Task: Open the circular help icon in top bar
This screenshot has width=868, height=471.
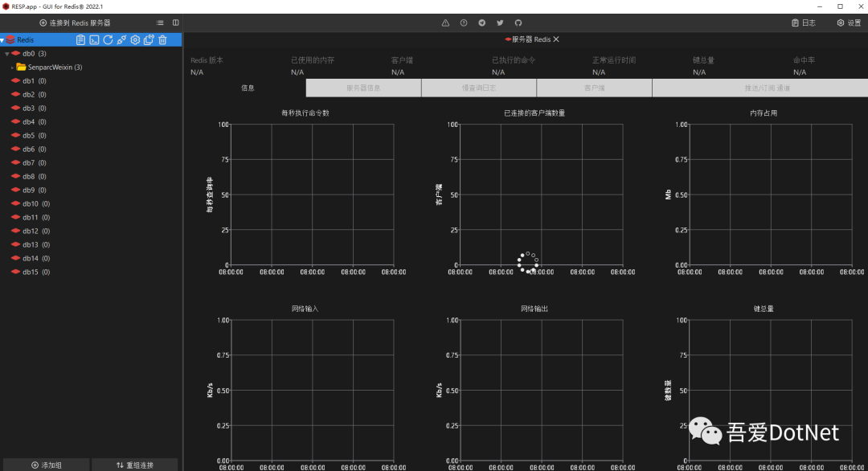Action: point(464,23)
